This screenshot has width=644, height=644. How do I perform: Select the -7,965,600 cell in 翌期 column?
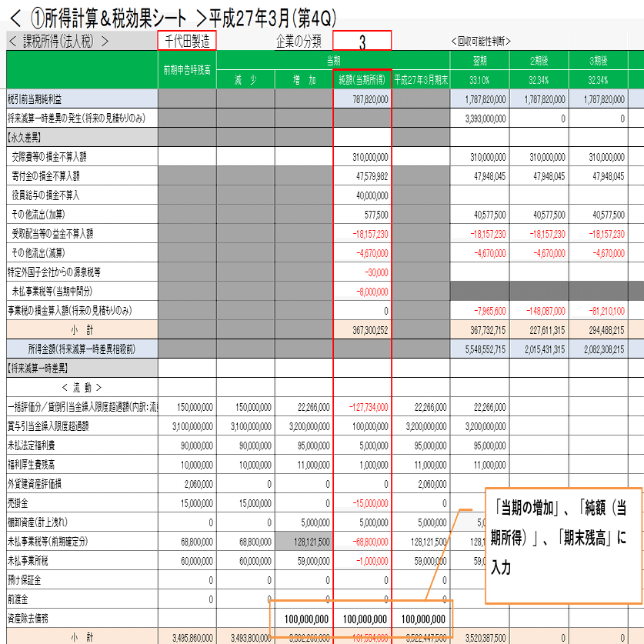479,311
